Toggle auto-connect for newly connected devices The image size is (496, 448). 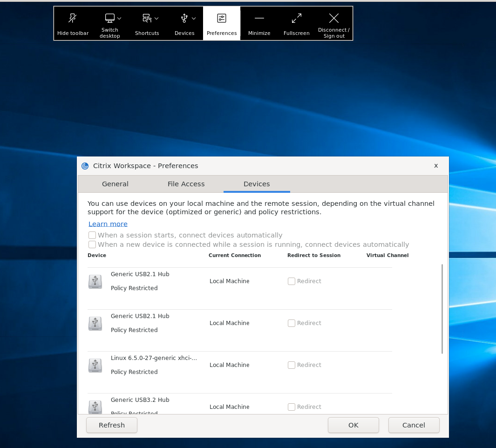tap(93, 244)
